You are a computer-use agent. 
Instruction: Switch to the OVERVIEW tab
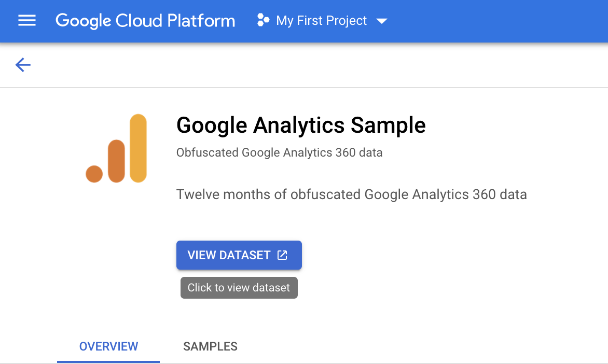point(108,346)
